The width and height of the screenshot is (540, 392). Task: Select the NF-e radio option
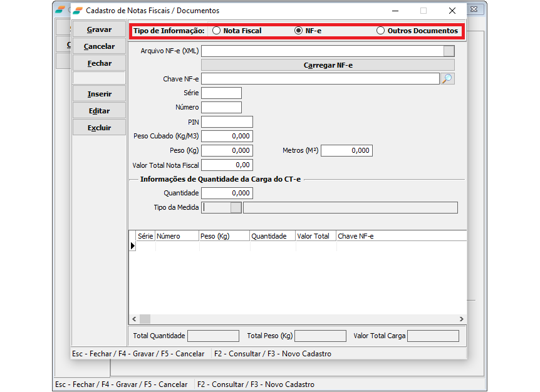(299, 31)
